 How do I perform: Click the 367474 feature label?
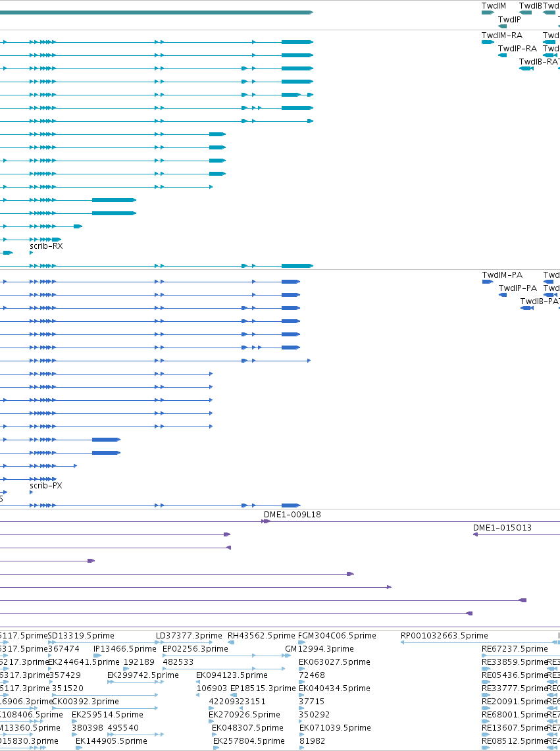pos(64,648)
